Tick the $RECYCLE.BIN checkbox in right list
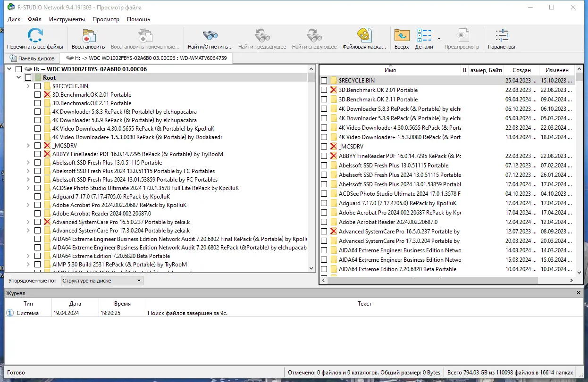 324,81
